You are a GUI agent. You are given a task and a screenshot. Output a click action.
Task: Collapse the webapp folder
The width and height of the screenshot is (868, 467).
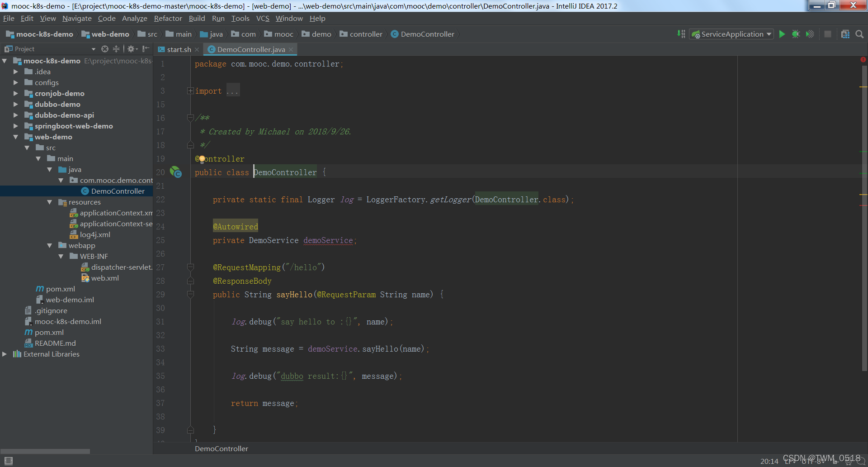point(50,245)
